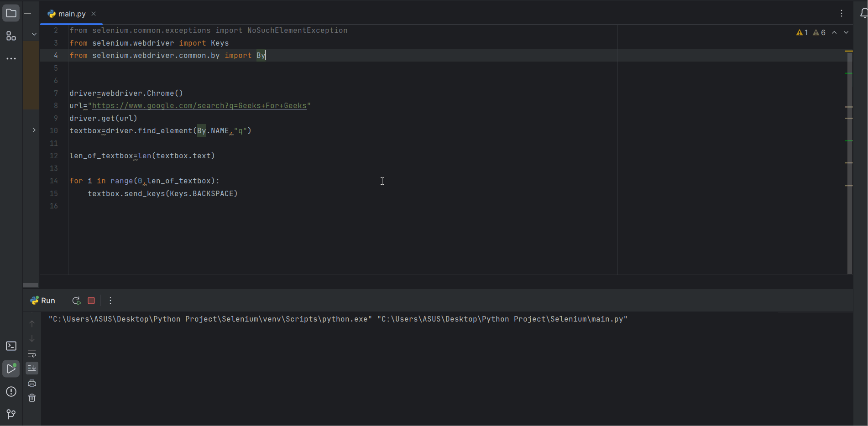Image resolution: width=868 pixels, height=426 pixels.
Task: Open the Project tool window
Action: click(11, 13)
